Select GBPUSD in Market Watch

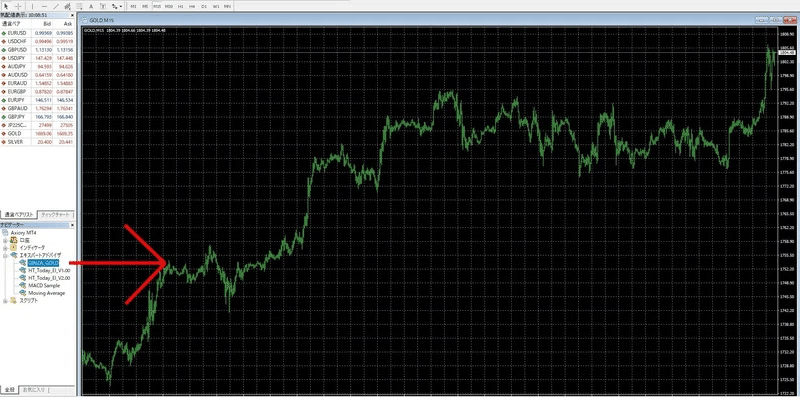pos(37,50)
